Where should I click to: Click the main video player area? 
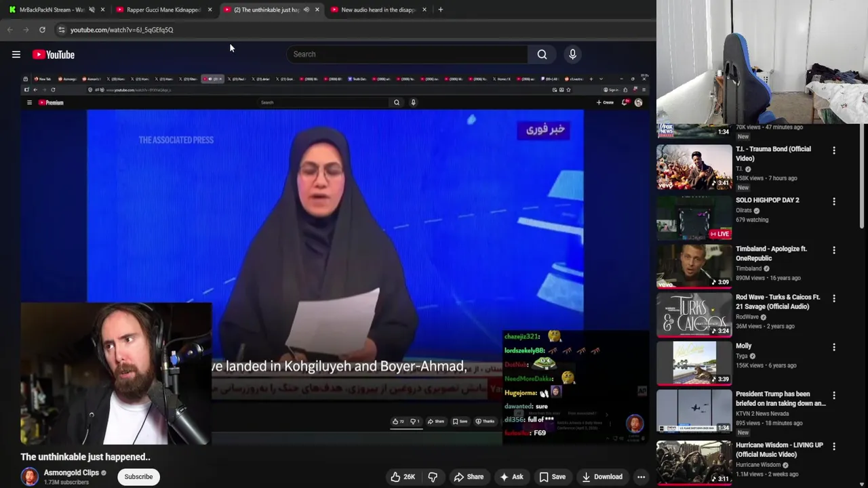tap(335, 258)
